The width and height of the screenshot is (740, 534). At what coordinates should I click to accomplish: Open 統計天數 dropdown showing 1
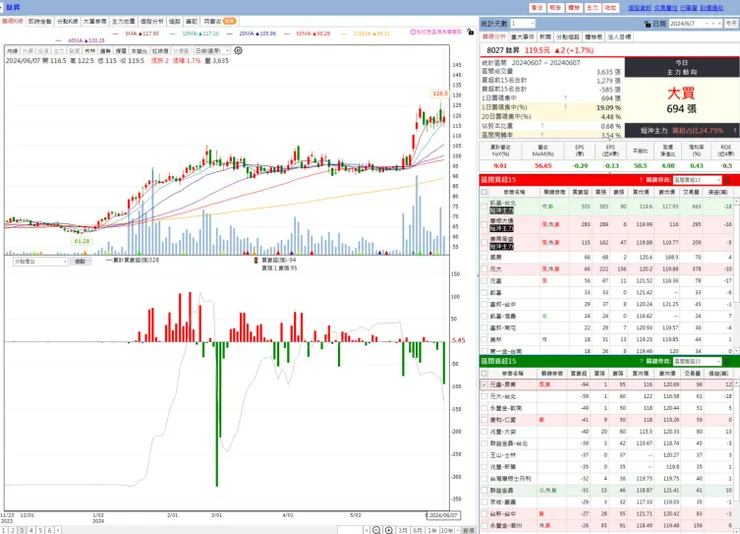[x=522, y=24]
